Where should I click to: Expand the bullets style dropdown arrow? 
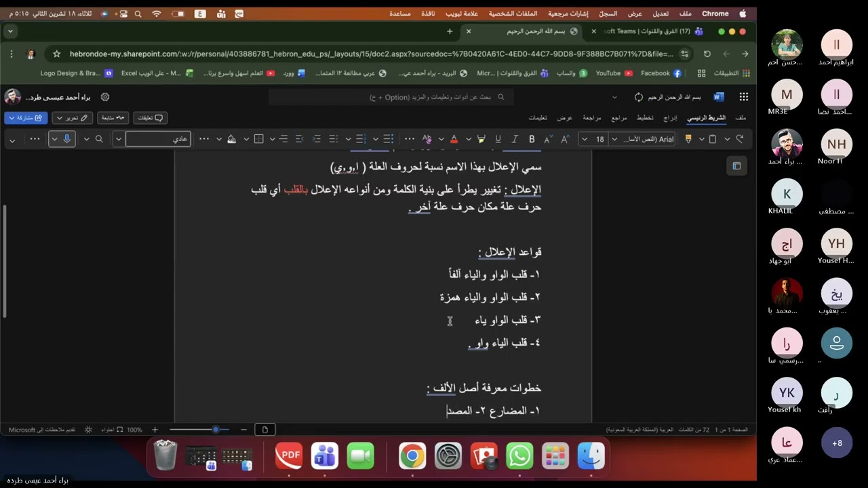point(376,139)
